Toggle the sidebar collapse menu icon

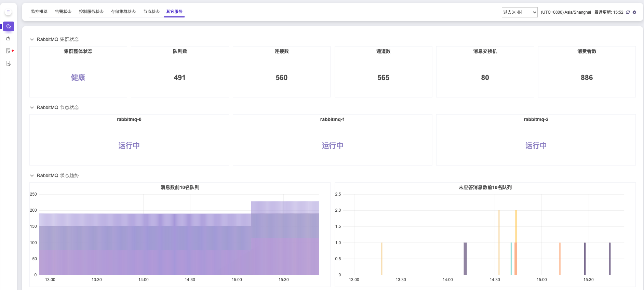point(8,12)
